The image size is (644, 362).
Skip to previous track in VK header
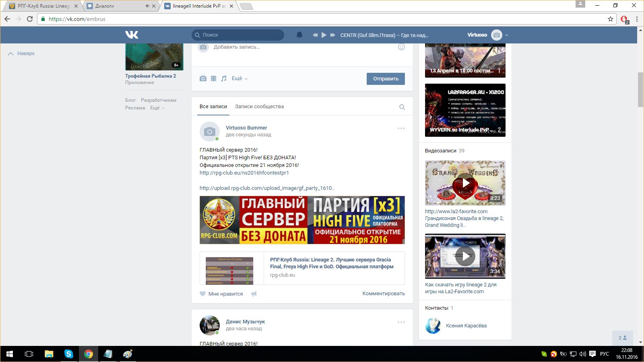[x=315, y=35]
